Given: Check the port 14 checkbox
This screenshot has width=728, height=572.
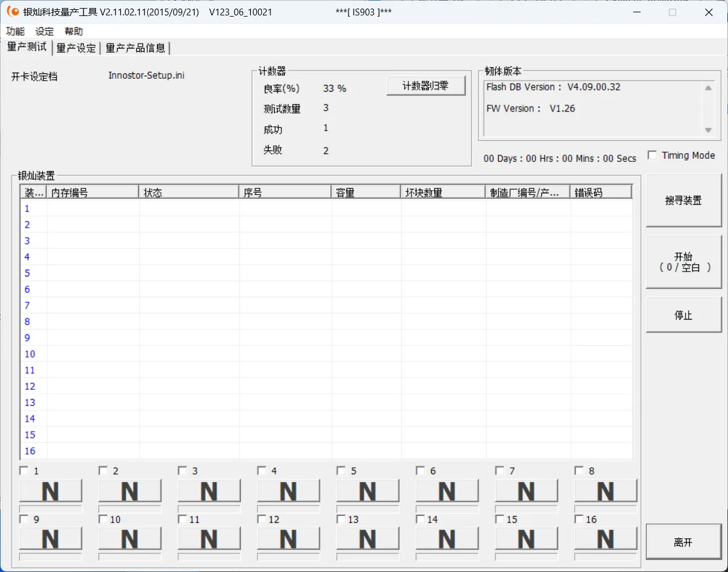Looking at the screenshot, I should click(420, 519).
